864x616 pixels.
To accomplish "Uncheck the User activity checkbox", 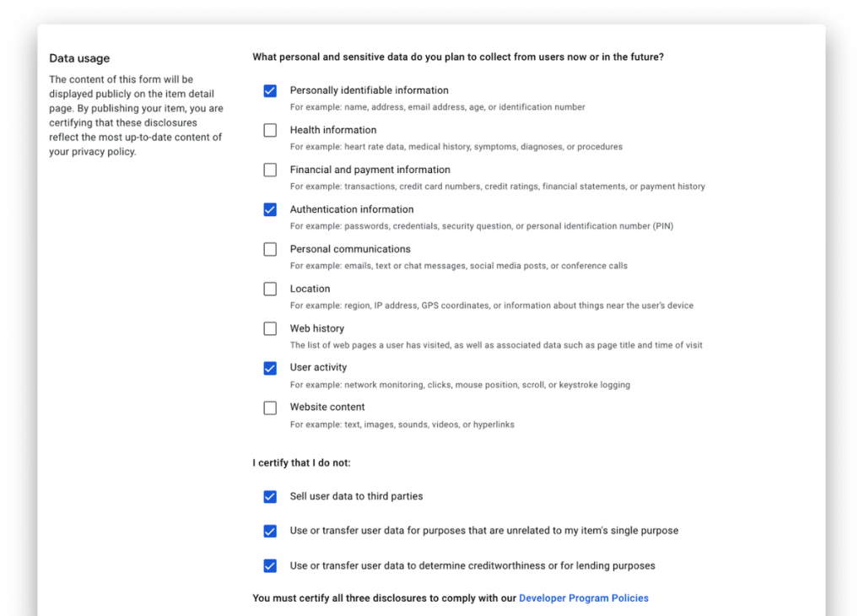I will (270, 368).
